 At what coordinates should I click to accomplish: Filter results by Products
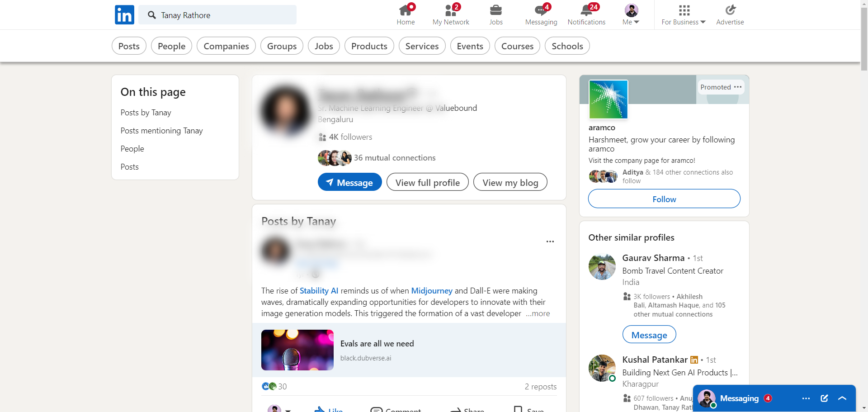click(x=369, y=46)
